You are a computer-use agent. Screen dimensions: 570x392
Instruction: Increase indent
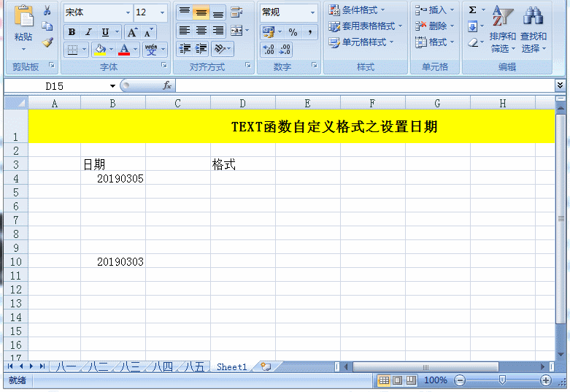pos(201,48)
